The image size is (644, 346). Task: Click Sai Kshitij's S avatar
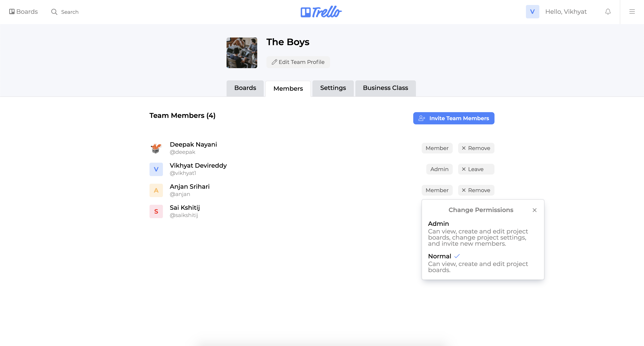tap(156, 211)
